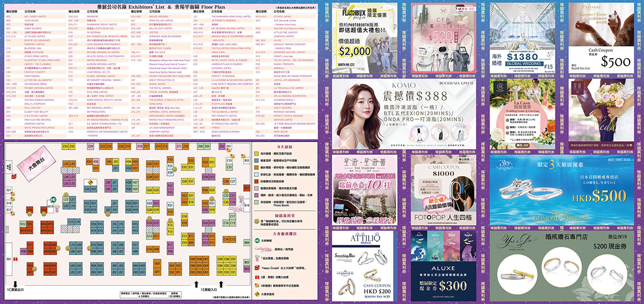The width and height of the screenshot is (644, 304).
Task: Click the 'HEY CANDY LIMITED' exhibitor entry
Action: [35, 17]
